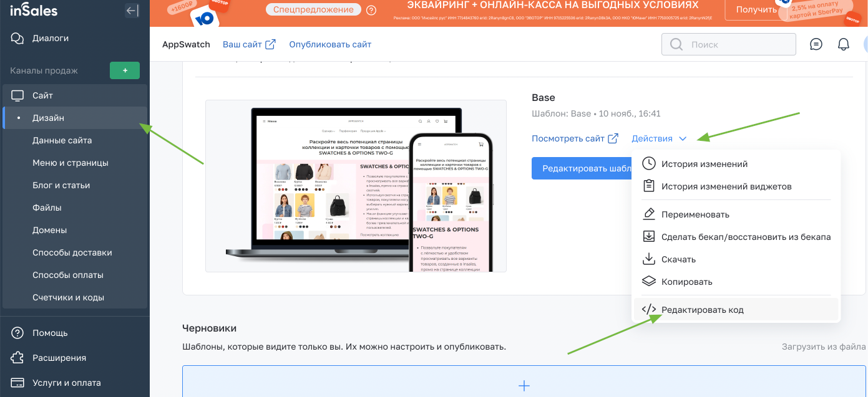Image resolution: width=868 pixels, height=397 pixels.
Task: Choose История изменений in actions menu
Action: 704,164
